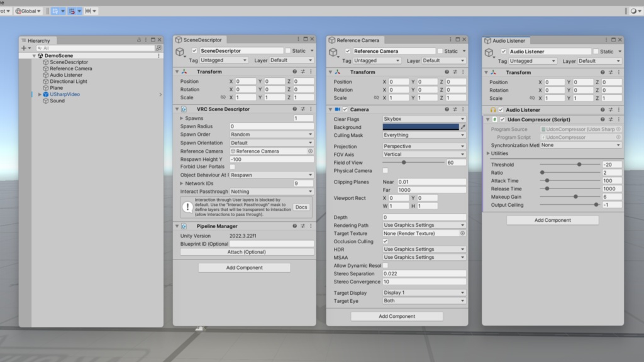Open the Spawn Order dropdown

coord(272,134)
